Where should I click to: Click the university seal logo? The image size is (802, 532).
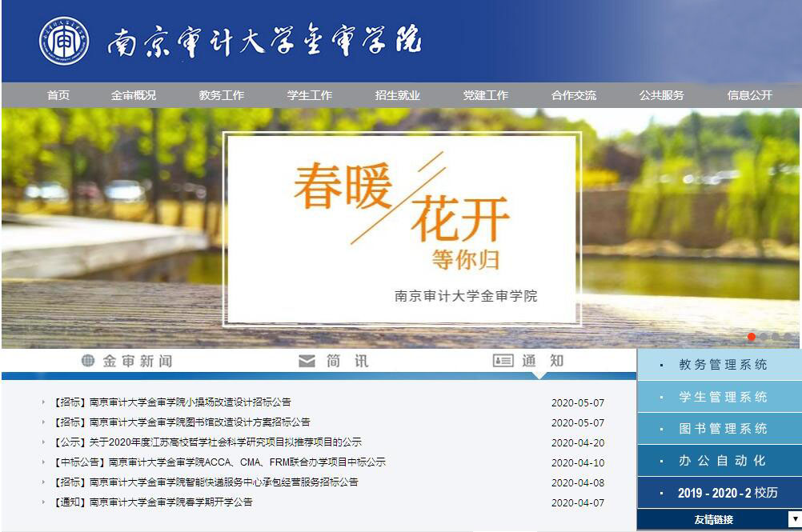64,41
